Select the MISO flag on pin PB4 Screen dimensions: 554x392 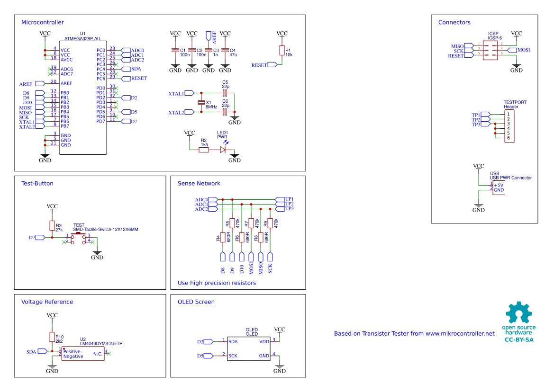tap(40, 112)
